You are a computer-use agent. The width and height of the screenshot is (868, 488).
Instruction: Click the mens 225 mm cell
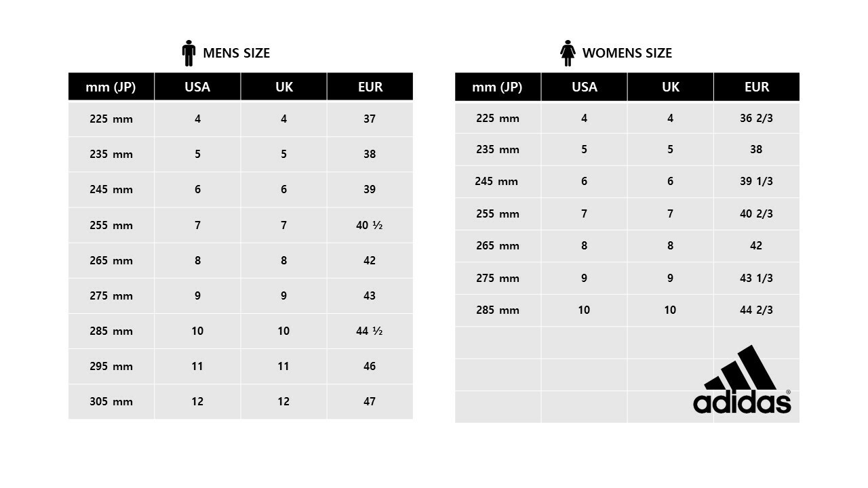111,119
